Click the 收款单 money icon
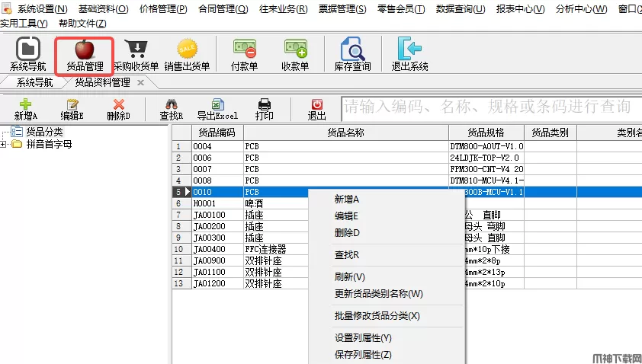642x364 pixels. tap(295, 48)
